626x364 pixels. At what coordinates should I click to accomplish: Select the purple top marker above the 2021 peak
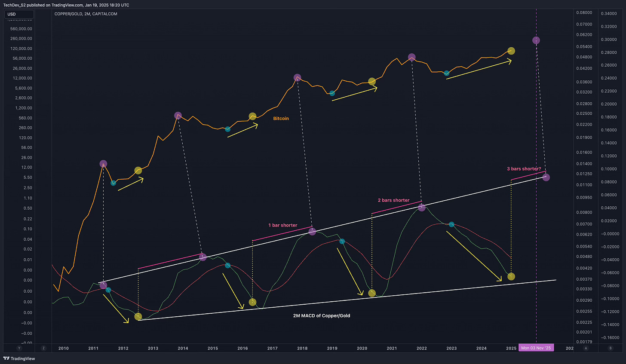point(411,56)
